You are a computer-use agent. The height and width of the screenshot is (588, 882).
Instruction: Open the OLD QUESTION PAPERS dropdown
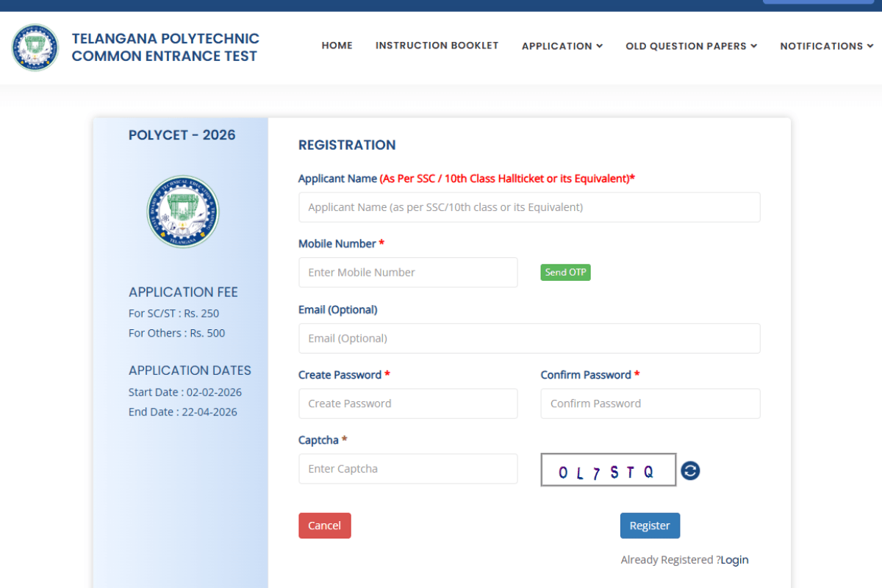point(690,46)
